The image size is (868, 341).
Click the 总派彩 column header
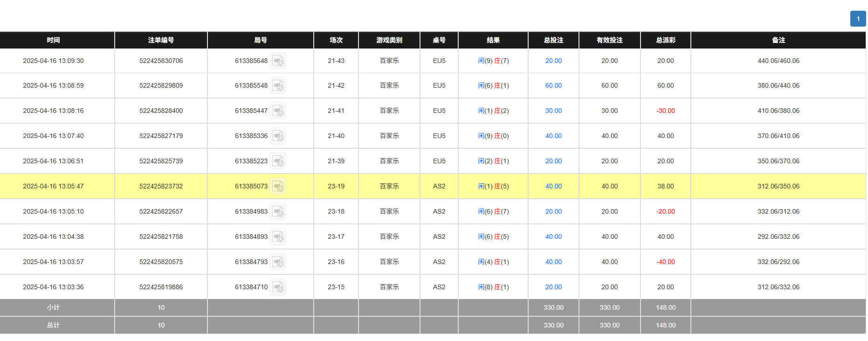pos(665,40)
